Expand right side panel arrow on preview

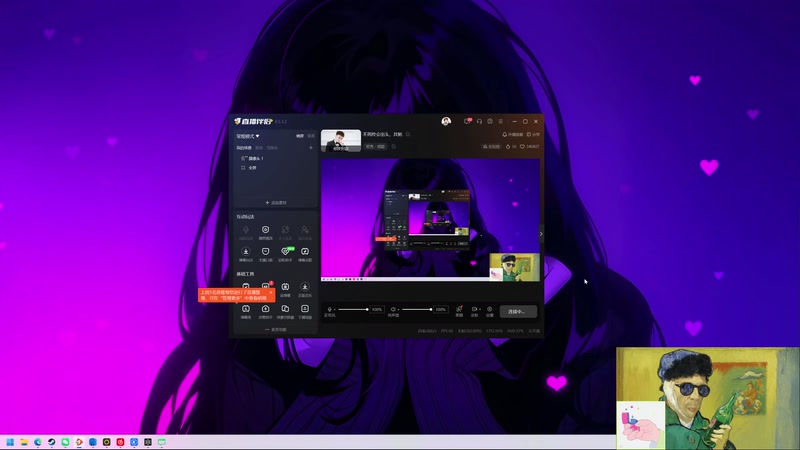(541, 234)
